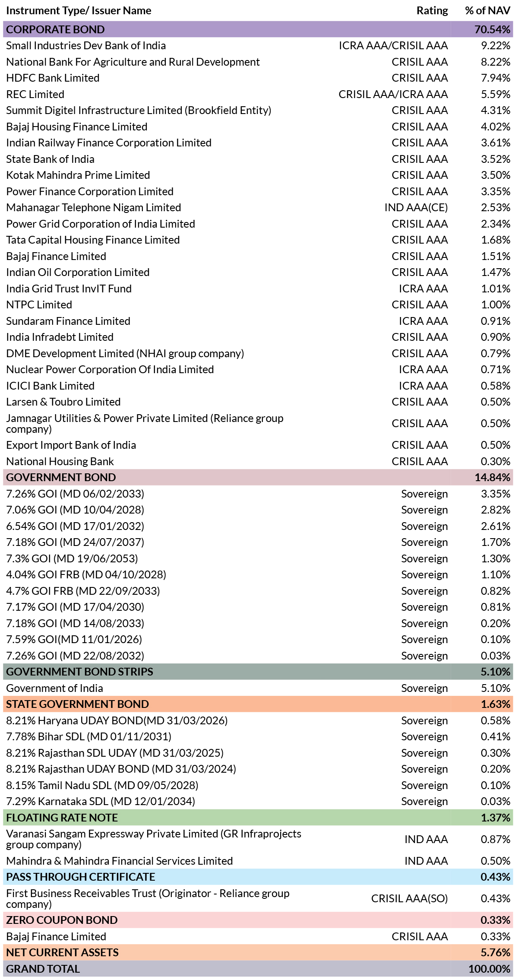Image resolution: width=515 pixels, height=980 pixels.
Task: Click the Rating column header
Action: [432, 10]
